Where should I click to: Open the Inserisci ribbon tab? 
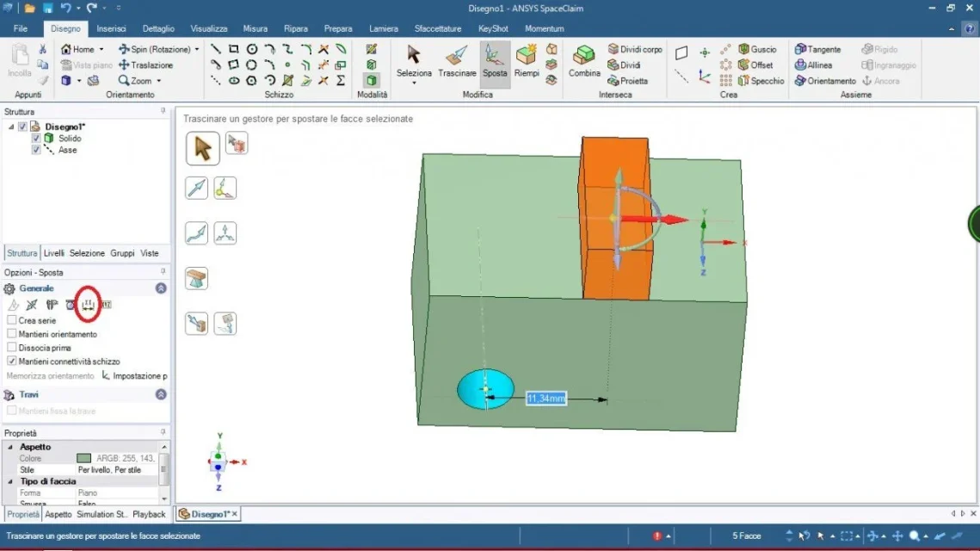(x=111, y=28)
